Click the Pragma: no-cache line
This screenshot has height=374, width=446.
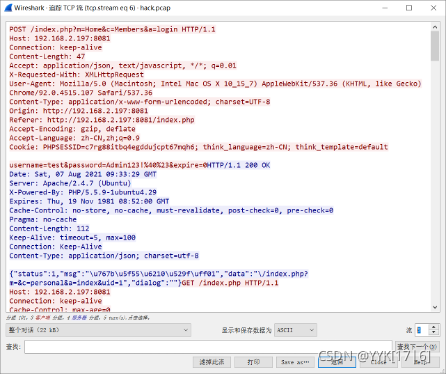tap(43, 220)
